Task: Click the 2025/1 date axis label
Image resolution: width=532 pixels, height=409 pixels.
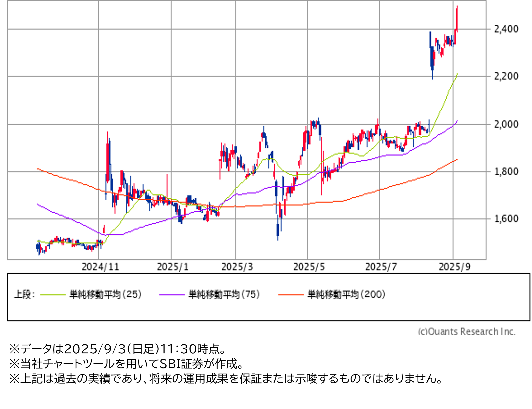Action: point(172,267)
